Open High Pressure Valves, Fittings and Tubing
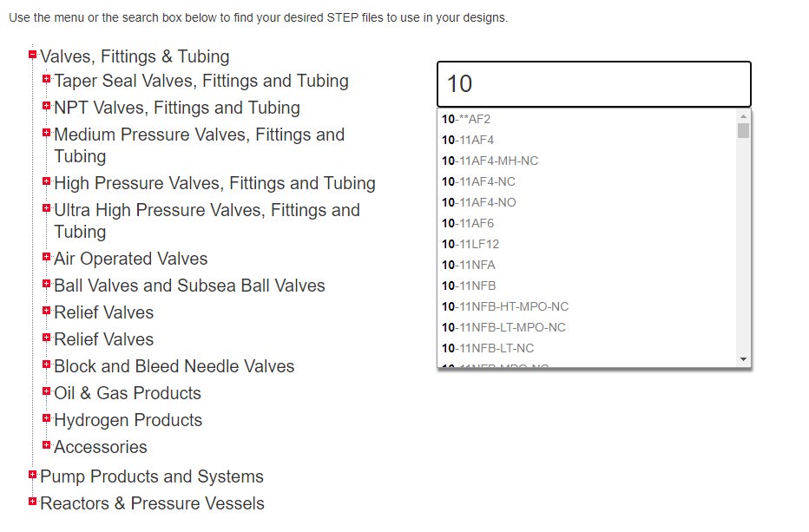Screen dimensions: 809x532 coord(214,183)
